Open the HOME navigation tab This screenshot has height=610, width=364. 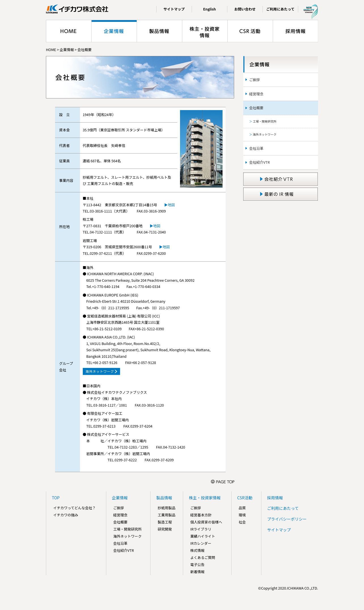pos(69,31)
